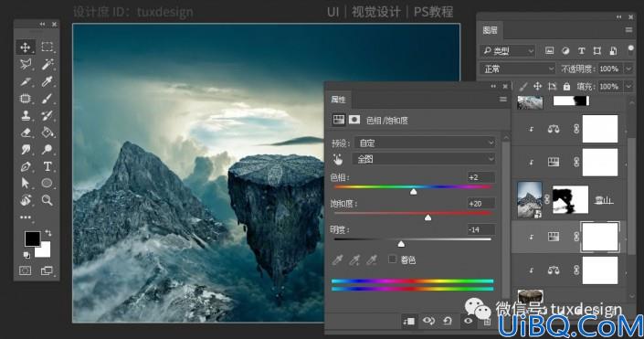Select the Clone Stamp tool
The height and width of the screenshot is (339, 644).
pyautogui.click(x=26, y=115)
